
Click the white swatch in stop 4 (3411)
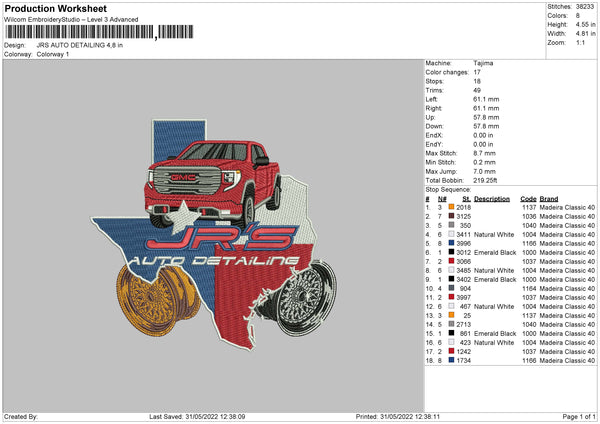click(451, 234)
